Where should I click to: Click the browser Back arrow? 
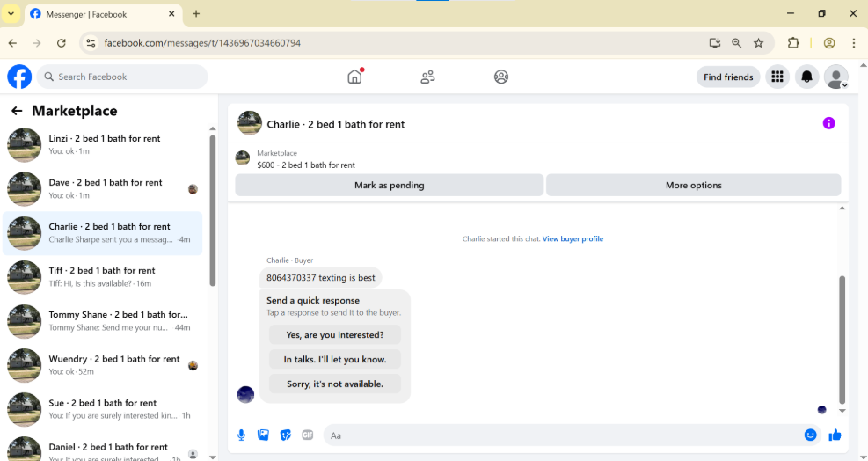12,42
